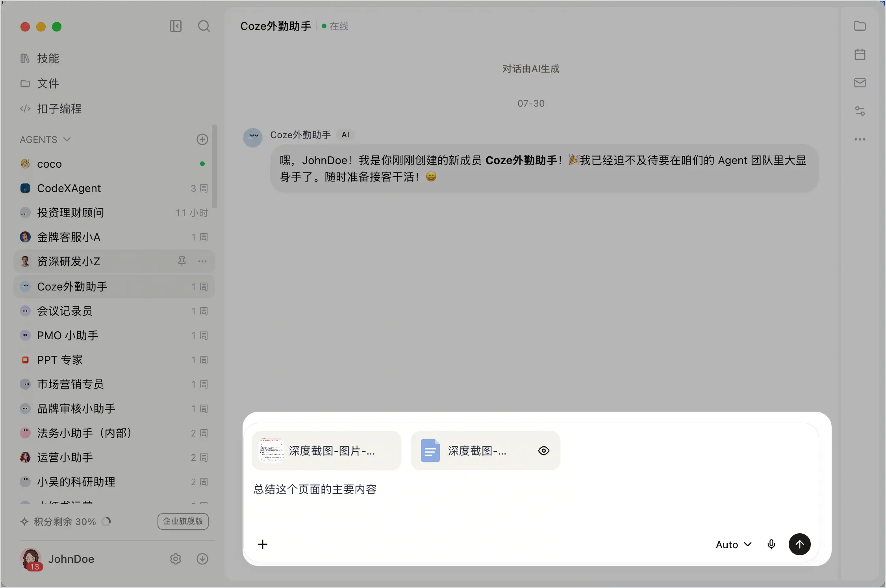Open the search magnifier icon
This screenshot has height=588, width=886.
(204, 26)
